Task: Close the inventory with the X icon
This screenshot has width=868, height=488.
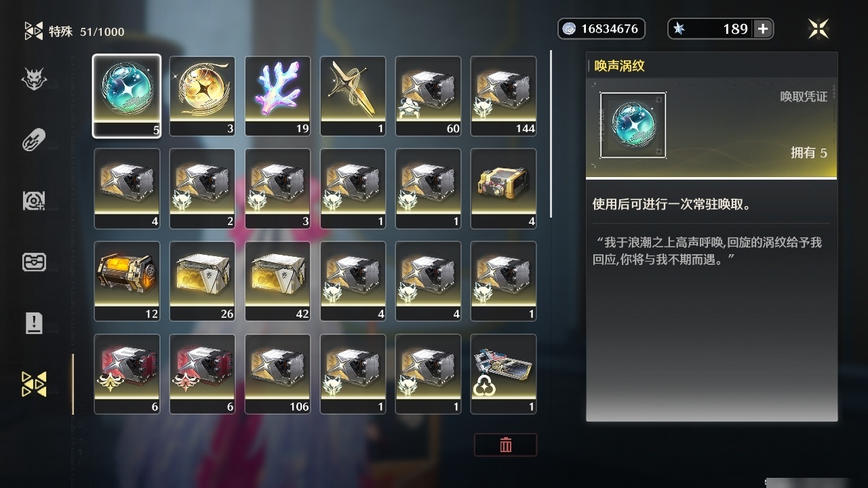Action: pyautogui.click(x=818, y=28)
